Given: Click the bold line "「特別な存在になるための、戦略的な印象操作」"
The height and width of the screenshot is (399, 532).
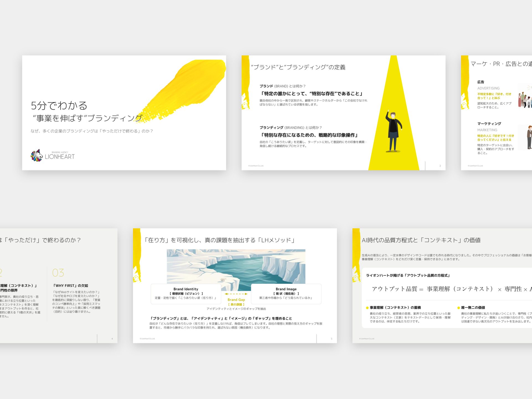Looking at the screenshot, I should click(x=309, y=135).
